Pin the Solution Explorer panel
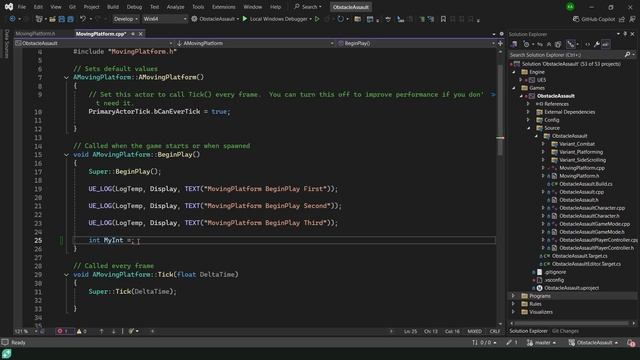 click(x=625, y=34)
